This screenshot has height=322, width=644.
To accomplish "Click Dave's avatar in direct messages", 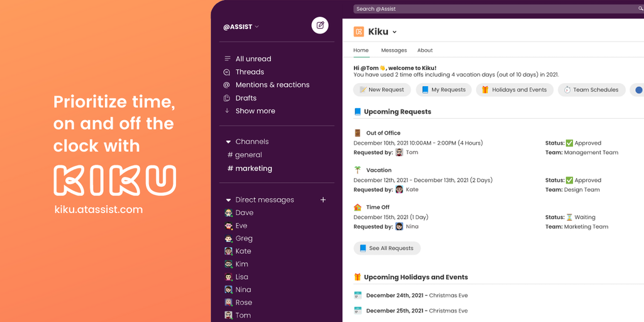I will 229,213.
